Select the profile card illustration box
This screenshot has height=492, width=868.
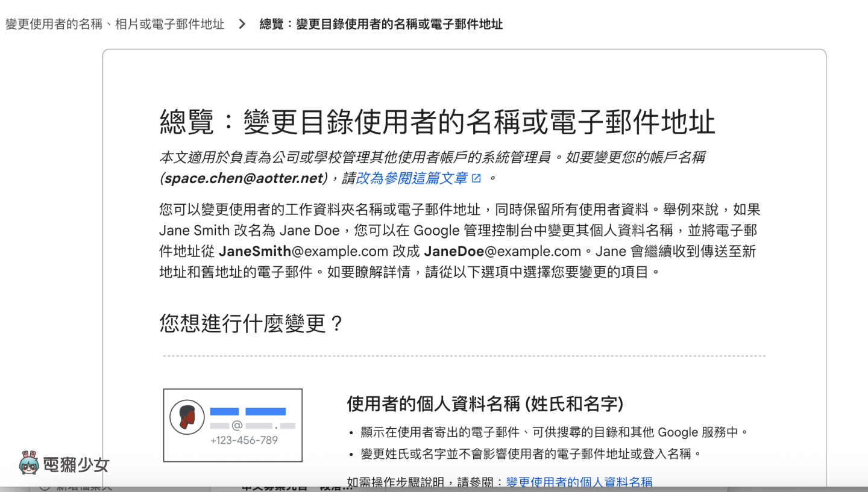tap(233, 425)
